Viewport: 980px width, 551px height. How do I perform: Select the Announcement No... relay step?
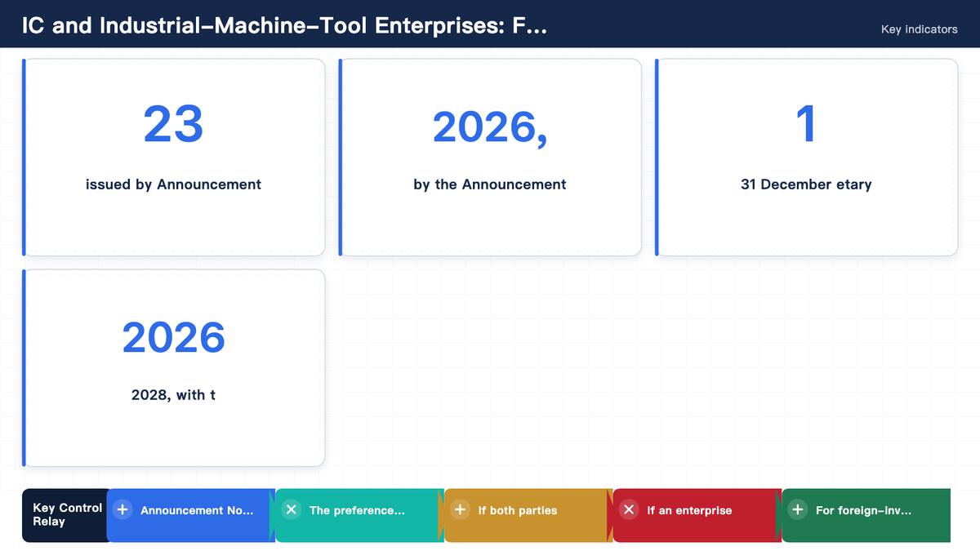(191, 515)
